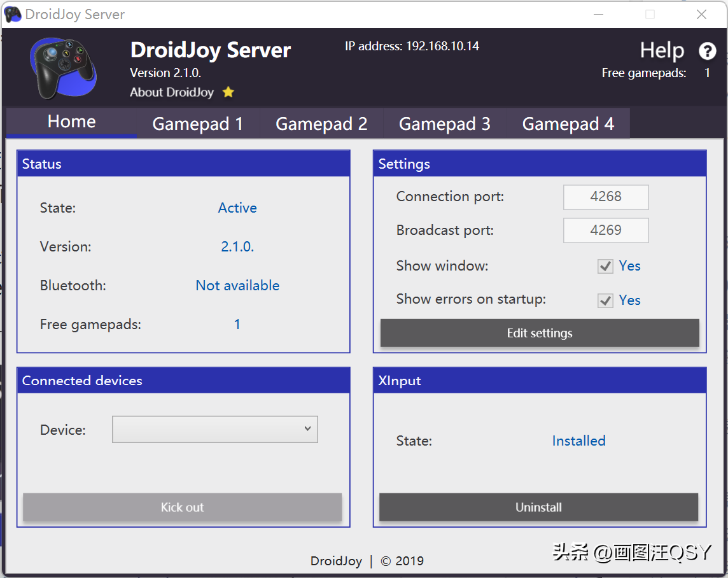Screen dimensions: 728x578
Task: Click the XInput panel header
Action: click(x=540, y=380)
